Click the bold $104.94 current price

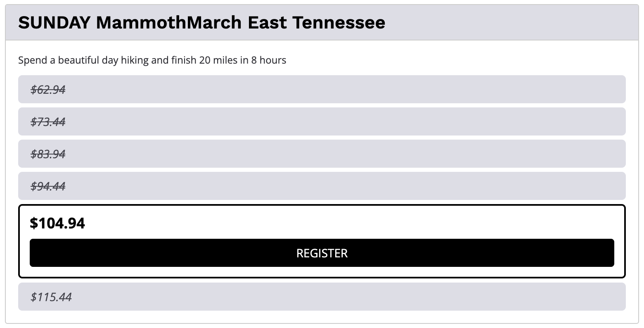[57, 223]
